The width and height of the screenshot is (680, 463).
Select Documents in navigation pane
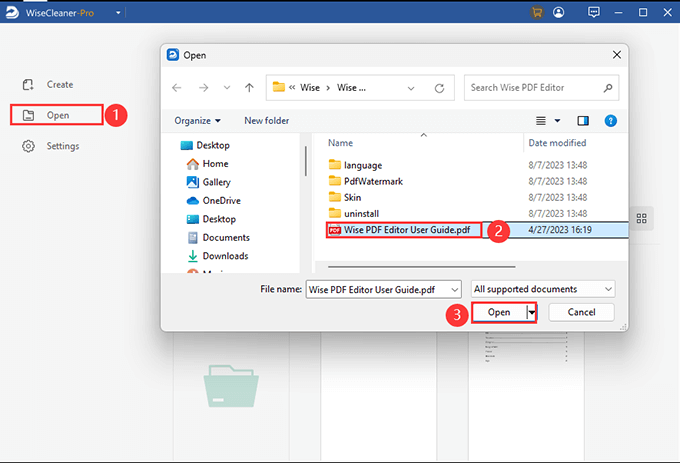[219, 238]
